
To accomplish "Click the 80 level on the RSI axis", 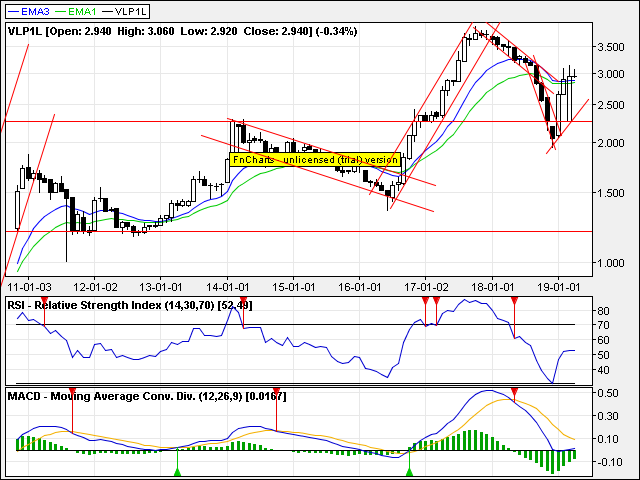I will click(x=603, y=311).
